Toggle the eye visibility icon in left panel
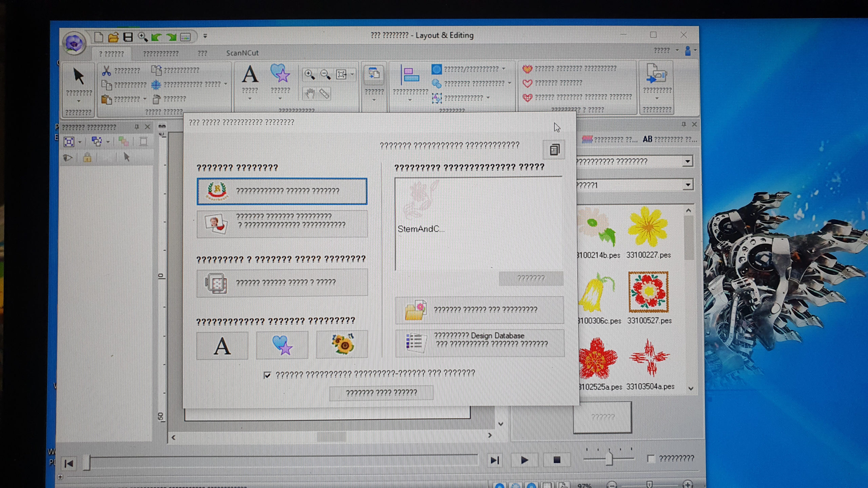This screenshot has height=488, width=868. 68,158
